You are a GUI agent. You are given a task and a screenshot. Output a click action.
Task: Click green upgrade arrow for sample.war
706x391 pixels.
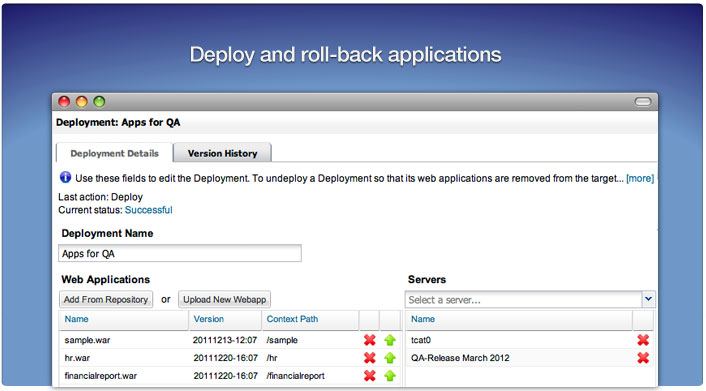[x=390, y=340]
